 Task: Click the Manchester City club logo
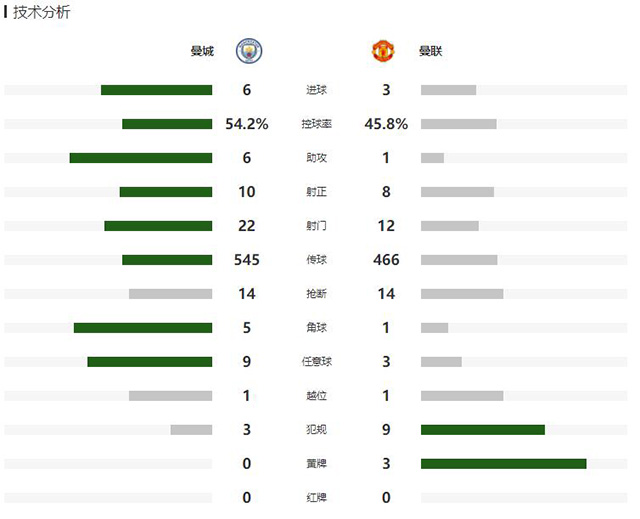(247, 51)
